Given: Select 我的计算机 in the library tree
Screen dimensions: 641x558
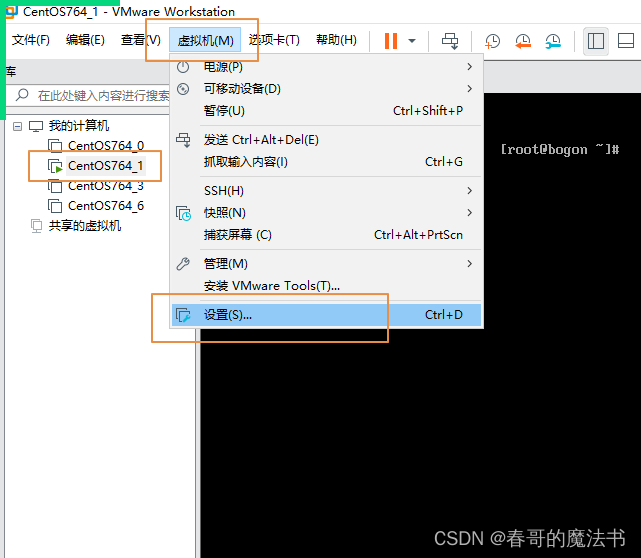Looking at the screenshot, I should click(x=78, y=126).
